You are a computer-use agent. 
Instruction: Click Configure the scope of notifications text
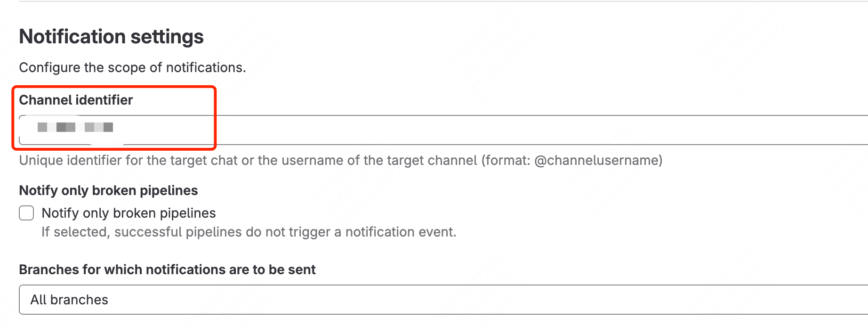pyautogui.click(x=132, y=67)
